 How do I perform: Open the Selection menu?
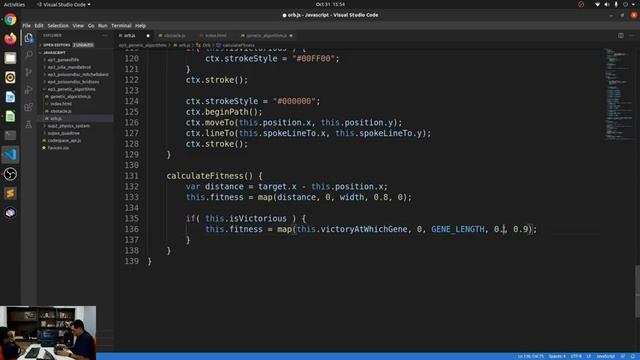(x=58, y=26)
